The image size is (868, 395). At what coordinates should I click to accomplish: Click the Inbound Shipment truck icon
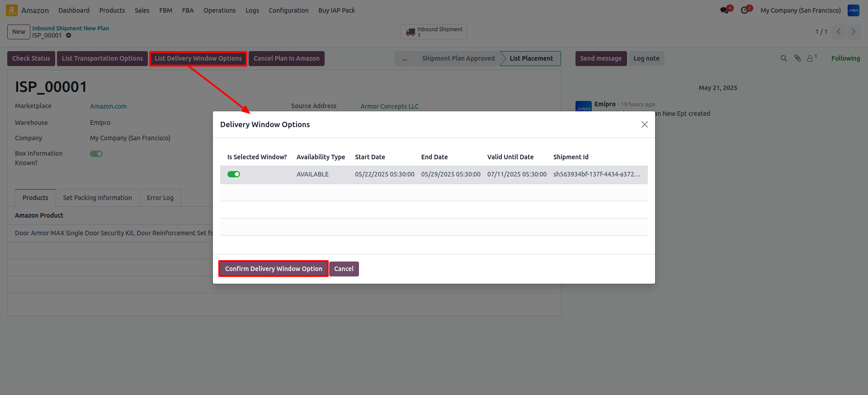point(410,32)
